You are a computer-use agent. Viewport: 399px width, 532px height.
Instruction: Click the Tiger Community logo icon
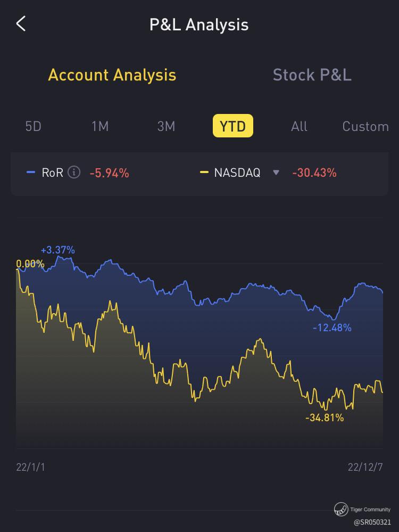[341, 510]
